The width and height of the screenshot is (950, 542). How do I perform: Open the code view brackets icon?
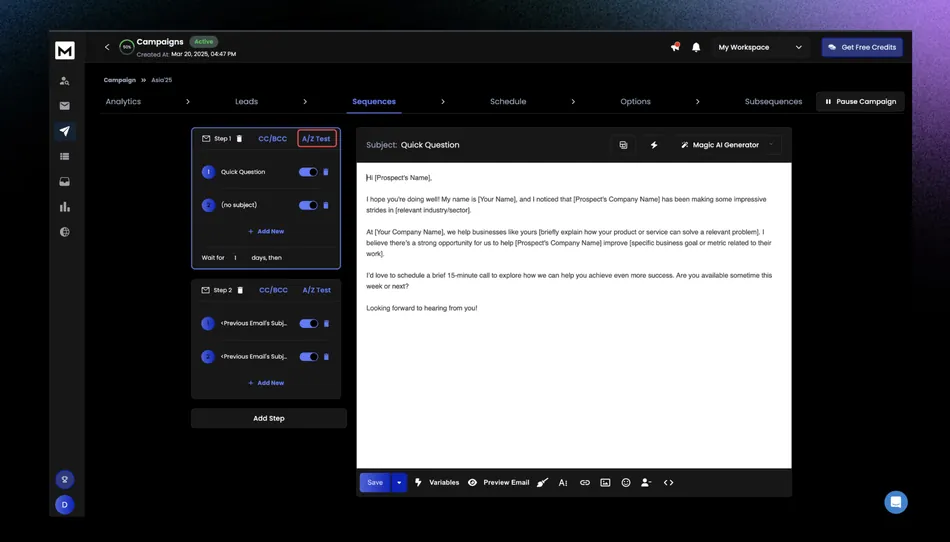click(x=668, y=483)
